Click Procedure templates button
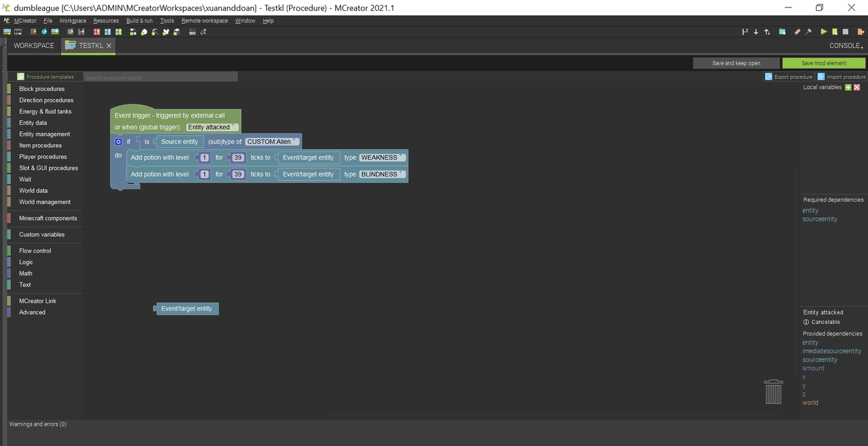This screenshot has height=446, width=868. [45, 77]
